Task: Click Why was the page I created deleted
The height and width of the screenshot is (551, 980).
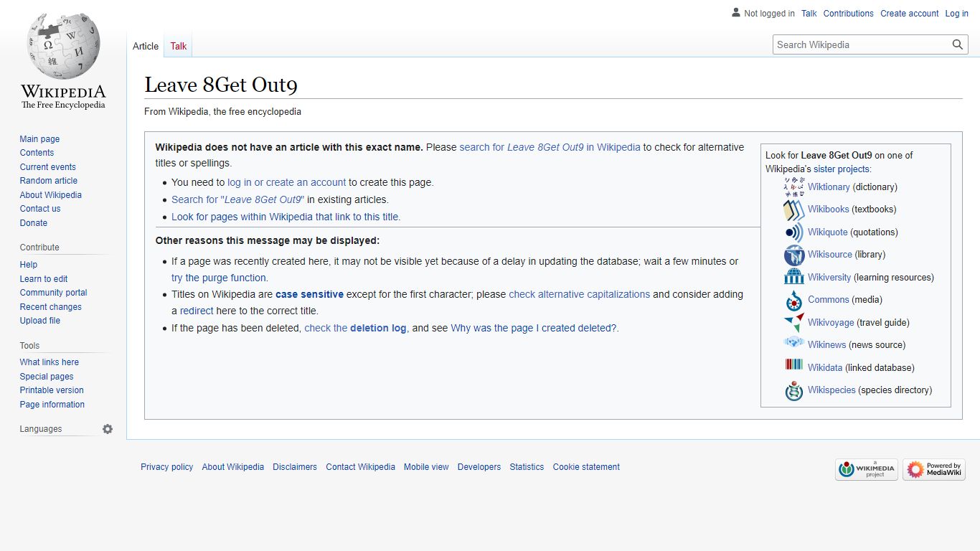Action: [534, 328]
